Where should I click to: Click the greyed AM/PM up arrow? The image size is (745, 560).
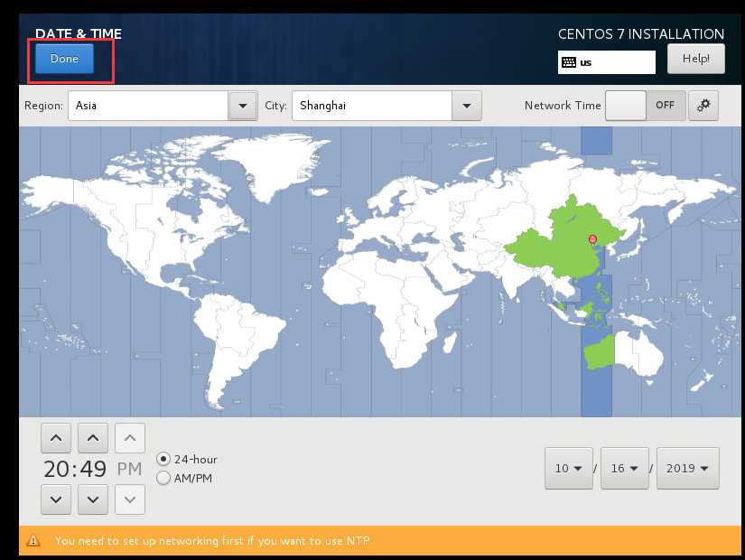pos(130,438)
